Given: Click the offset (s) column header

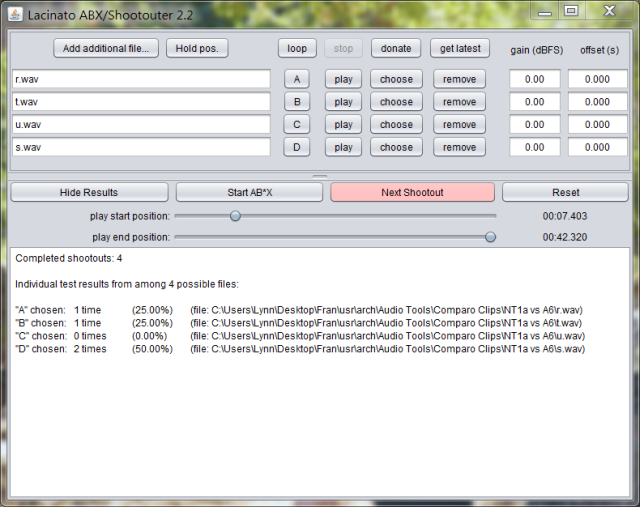Looking at the screenshot, I should pos(599,50).
